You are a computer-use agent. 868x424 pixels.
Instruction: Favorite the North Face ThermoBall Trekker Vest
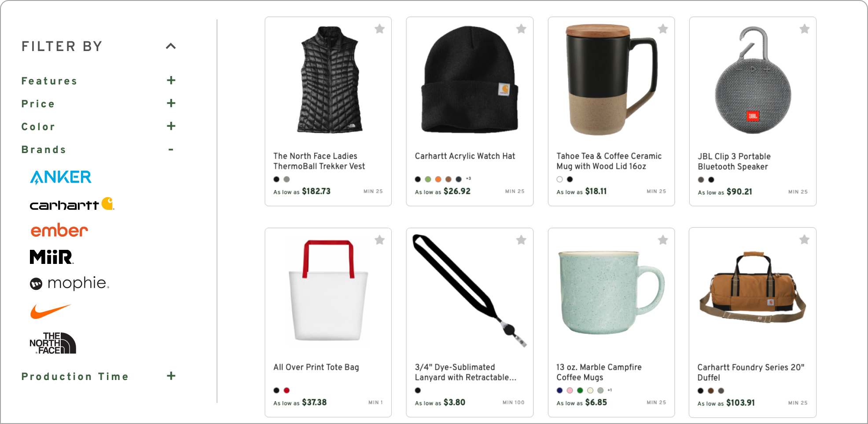(379, 29)
